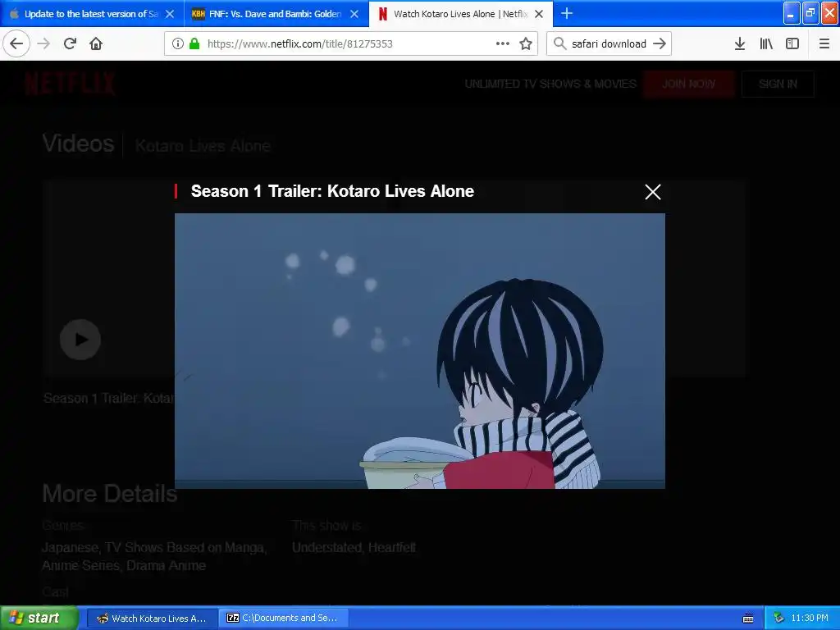
Task: Click the netflix.com address bar URL
Action: tap(300, 44)
